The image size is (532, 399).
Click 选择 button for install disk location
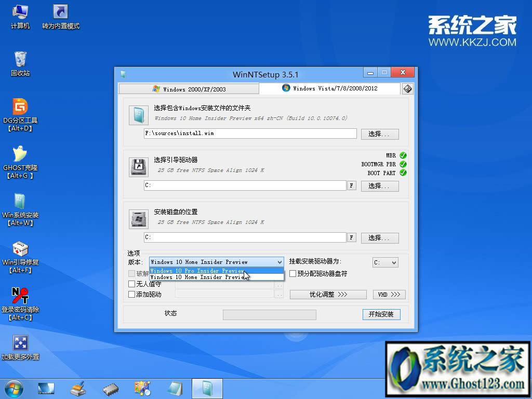click(x=380, y=238)
